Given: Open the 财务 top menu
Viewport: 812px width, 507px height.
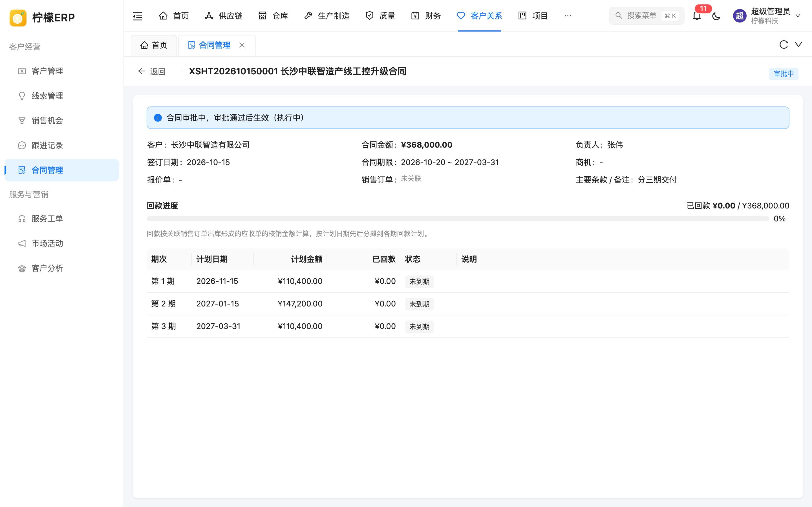Looking at the screenshot, I should click(x=426, y=16).
